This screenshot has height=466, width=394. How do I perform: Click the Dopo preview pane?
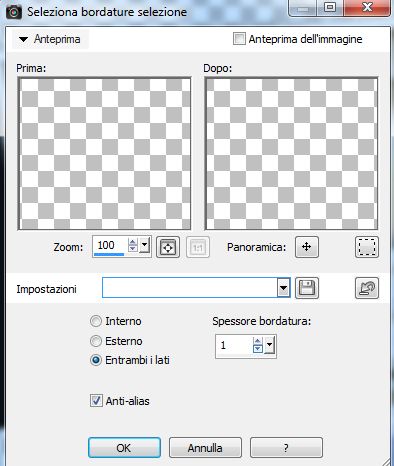291,154
